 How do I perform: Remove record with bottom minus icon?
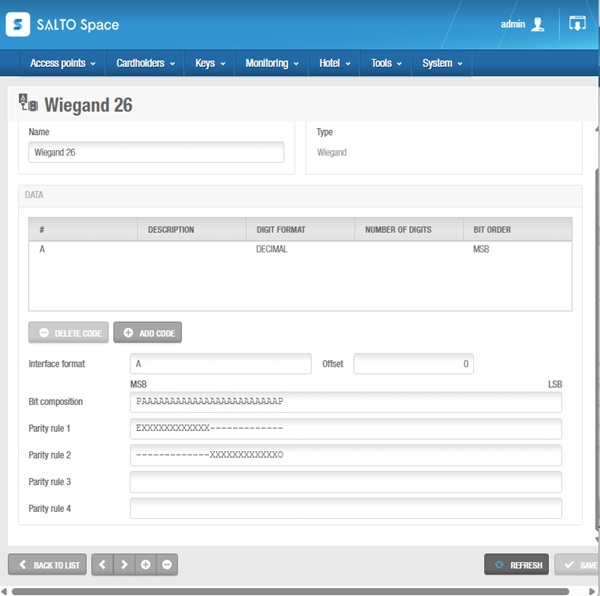167,564
